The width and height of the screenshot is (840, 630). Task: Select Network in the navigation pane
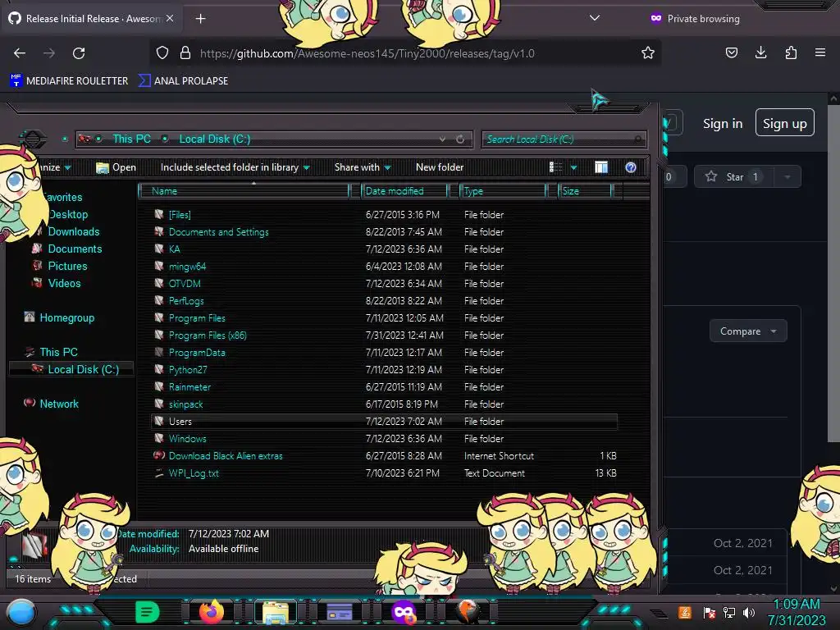(x=52, y=404)
